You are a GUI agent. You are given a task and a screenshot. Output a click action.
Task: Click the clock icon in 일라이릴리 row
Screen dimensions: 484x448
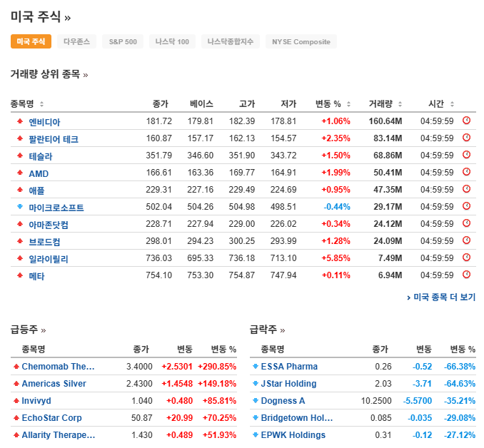466,258
